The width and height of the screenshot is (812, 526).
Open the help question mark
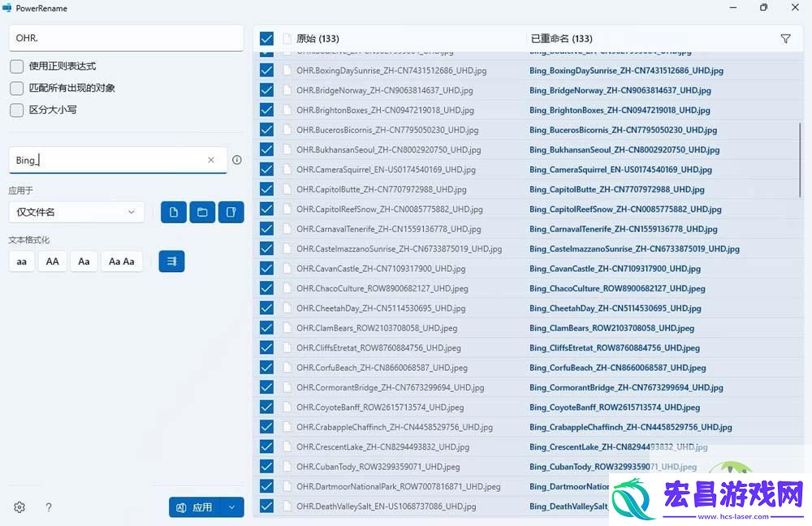(49, 507)
